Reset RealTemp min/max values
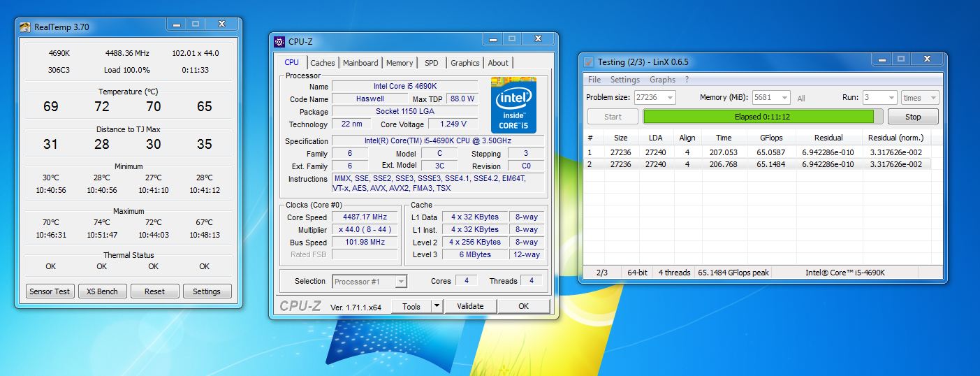Viewport: 980px width, 376px height. (x=154, y=291)
